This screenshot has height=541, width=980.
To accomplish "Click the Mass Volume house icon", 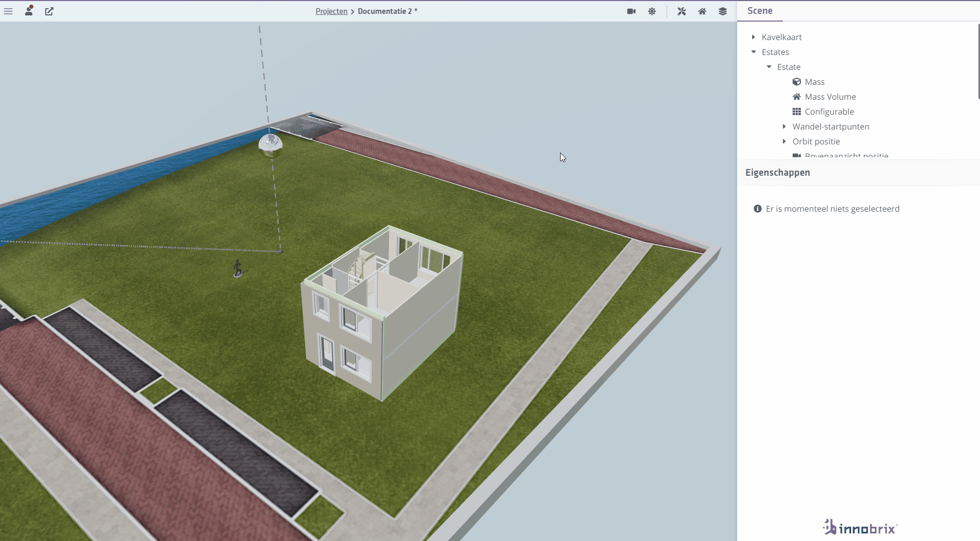I will [797, 97].
